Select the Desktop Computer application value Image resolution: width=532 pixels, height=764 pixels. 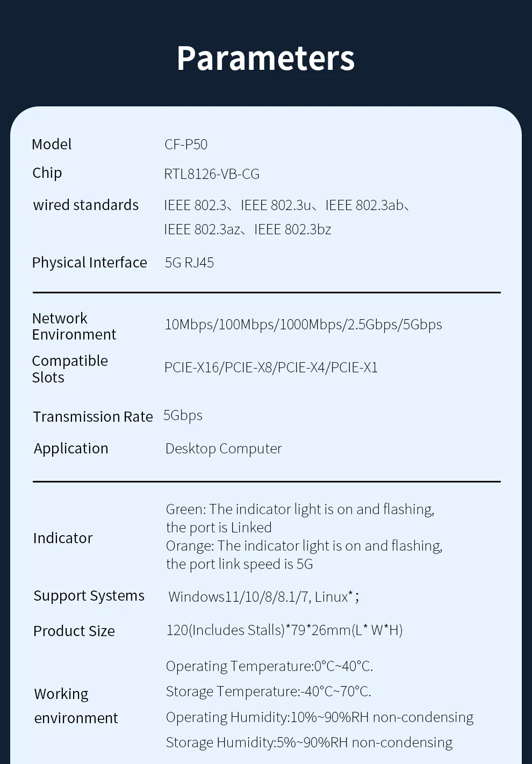click(x=224, y=449)
